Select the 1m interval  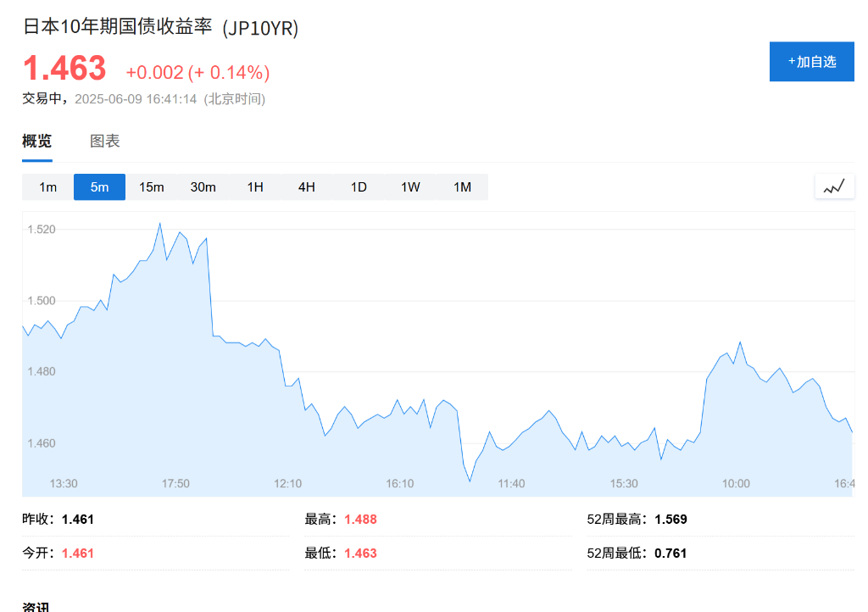(47, 187)
